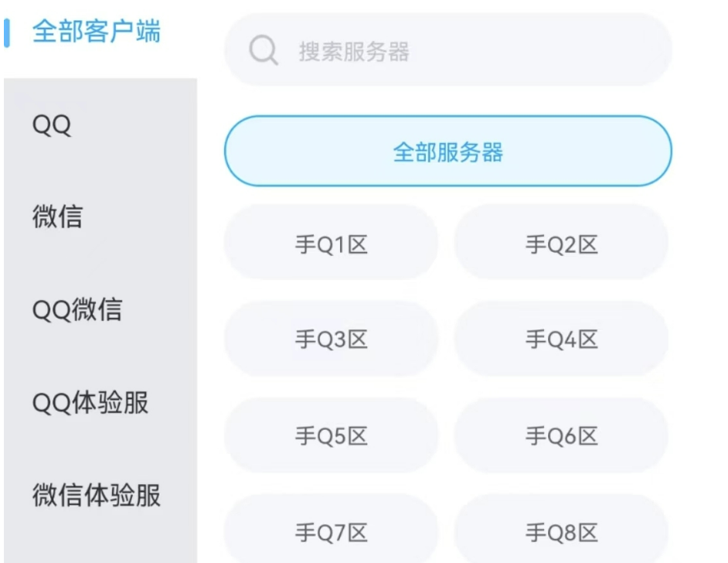Select the 全部客户端 tab
Screen dimensions: 728x563
click(x=97, y=32)
